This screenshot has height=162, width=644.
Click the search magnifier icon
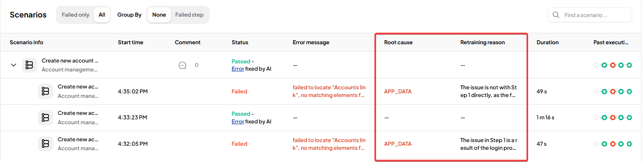pos(556,15)
